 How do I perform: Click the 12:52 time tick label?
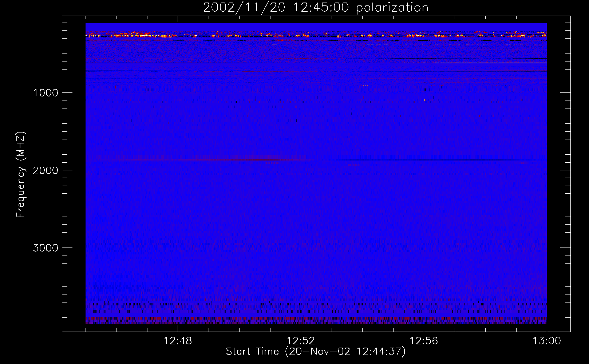point(301,341)
